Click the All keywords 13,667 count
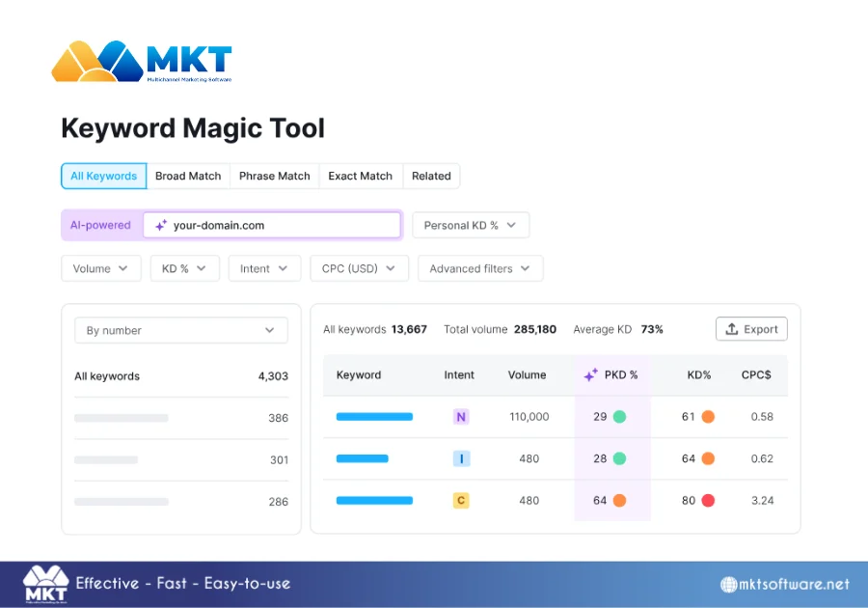Screen dimensions: 868x608 [x=409, y=329]
